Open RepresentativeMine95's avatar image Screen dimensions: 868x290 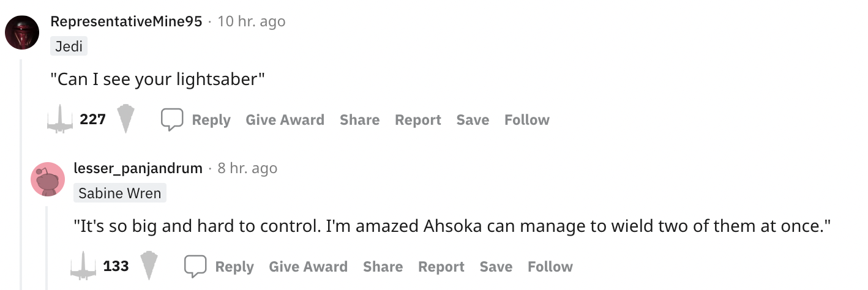pos(22,32)
